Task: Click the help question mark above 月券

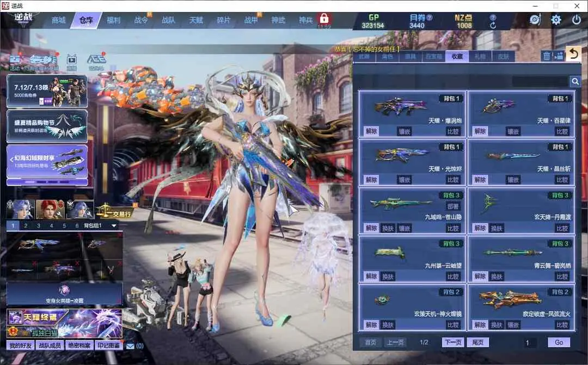Action: pos(430,17)
